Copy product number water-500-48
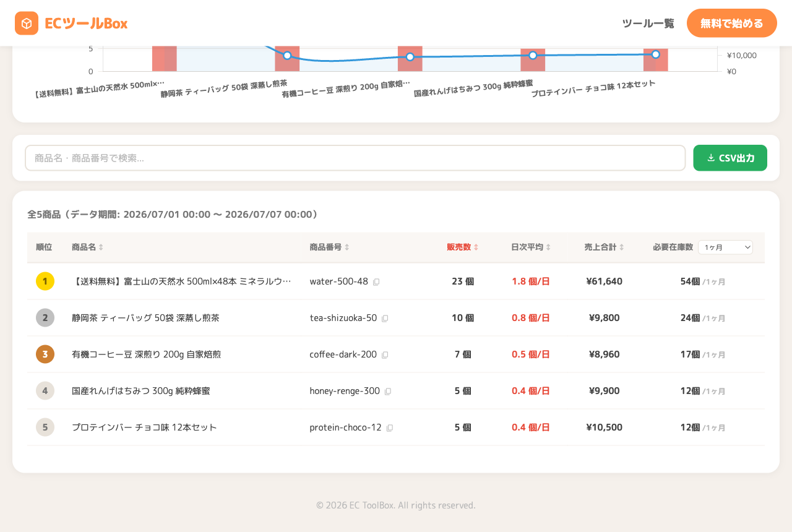Screen dimensions: 792x532 click(x=376, y=282)
